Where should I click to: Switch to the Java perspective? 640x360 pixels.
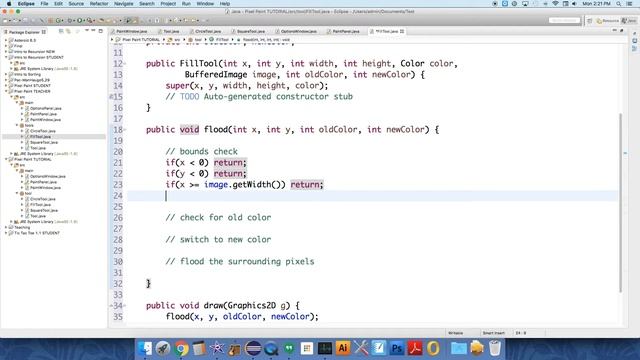(629, 21)
